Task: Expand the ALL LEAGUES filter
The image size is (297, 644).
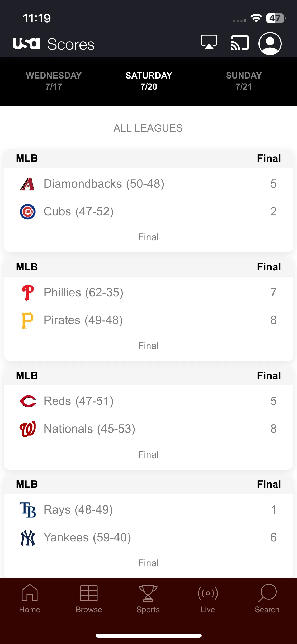Action: point(148,128)
